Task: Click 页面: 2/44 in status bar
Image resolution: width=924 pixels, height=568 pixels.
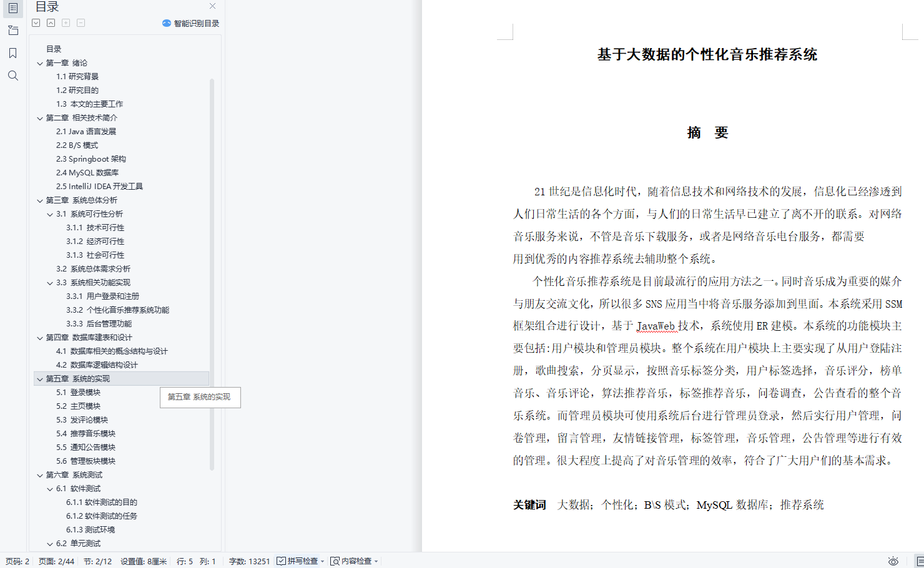Action: (56, 561)
